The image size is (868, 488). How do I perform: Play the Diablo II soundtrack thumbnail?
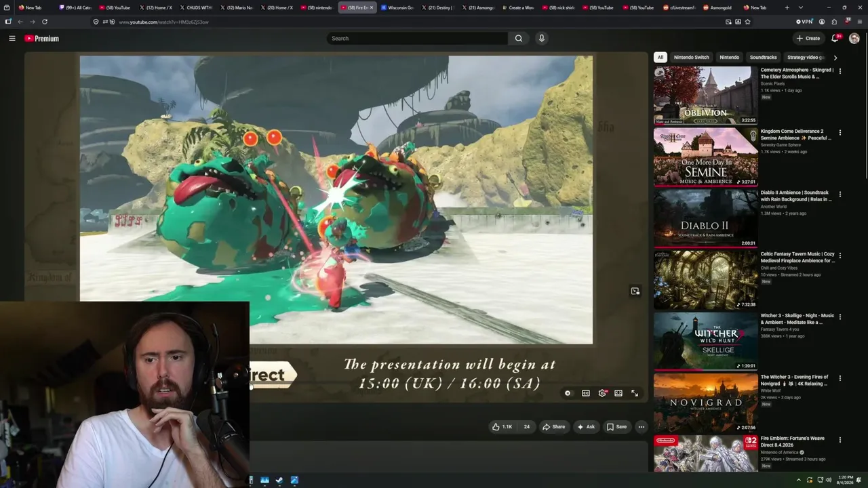[x=705, y=218]
